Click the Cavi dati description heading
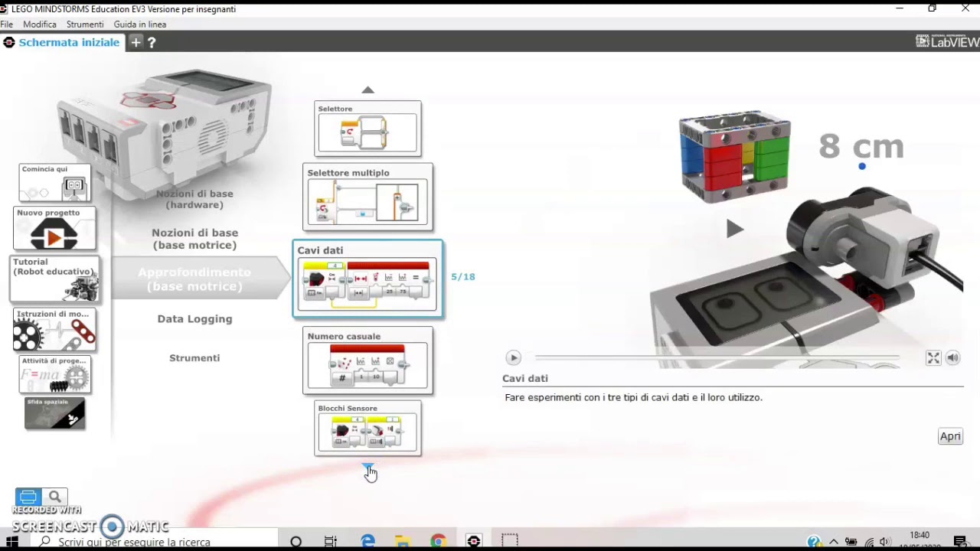Image resolution: width=980 pixels, height=551 pixels. pyautogui.click(x=525, y=378)
